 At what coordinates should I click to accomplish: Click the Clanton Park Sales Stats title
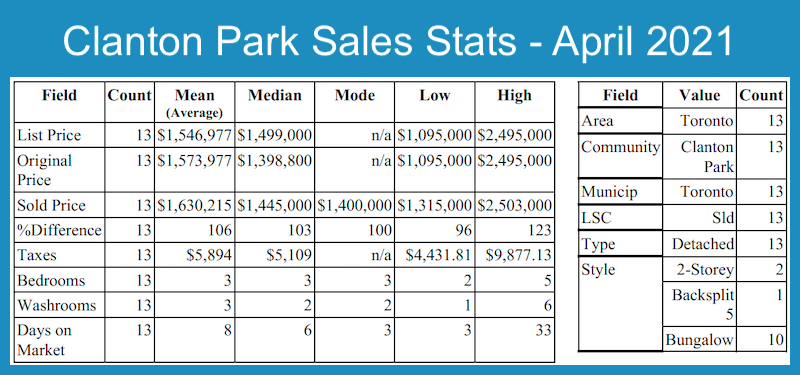(397, 42)
